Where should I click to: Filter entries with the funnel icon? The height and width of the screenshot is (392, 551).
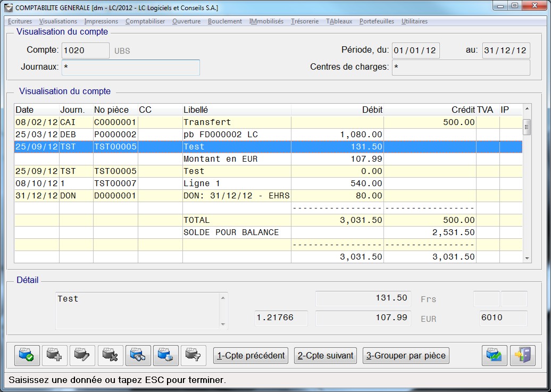pos(194,355)
